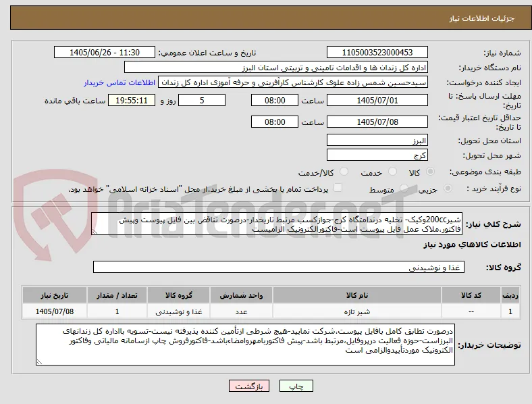Click the resize grip of description text area
532x404 pixels.
(95, 232)
